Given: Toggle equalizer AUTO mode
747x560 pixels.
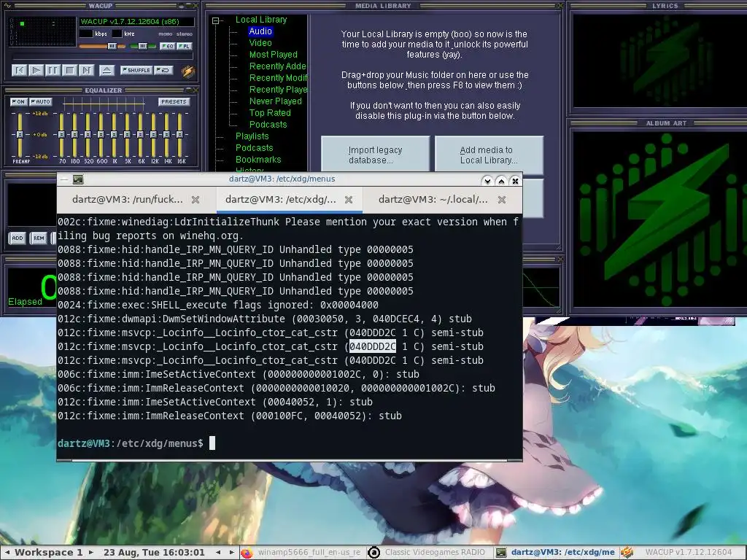Looking at the screenshot, I should 41,101.
